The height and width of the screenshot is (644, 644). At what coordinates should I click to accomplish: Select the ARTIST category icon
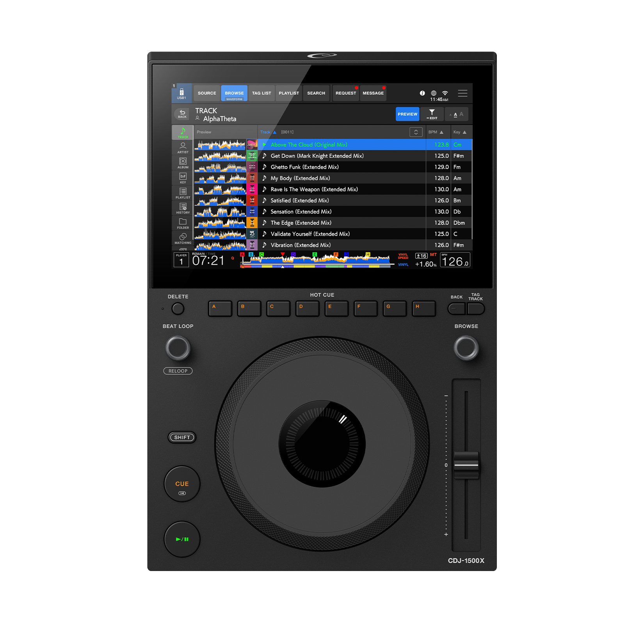click(x=183, y=148)
